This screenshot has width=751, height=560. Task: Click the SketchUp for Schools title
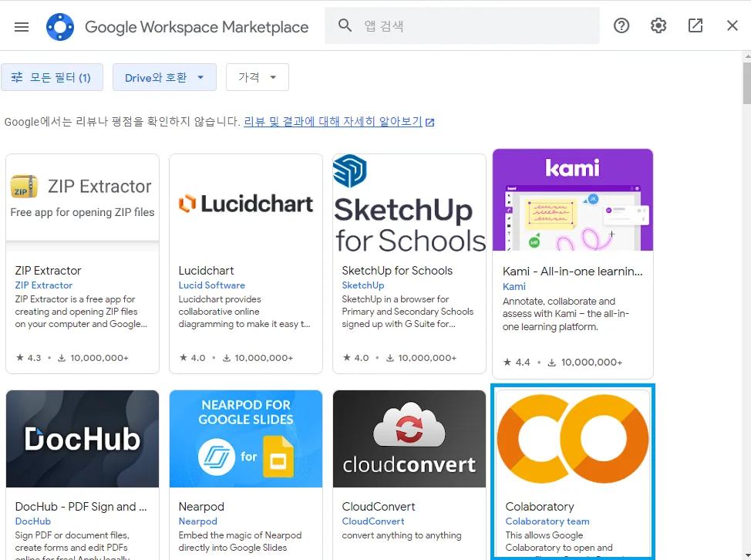tap(397, 271)
